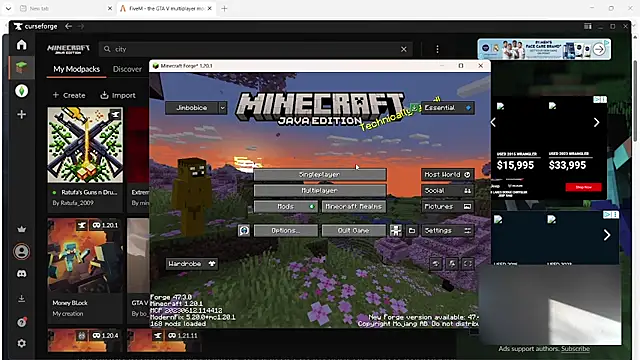Open CurseForge layout icon in title bar
Viewport: 640px width, 360px height.
coord(587,26)
